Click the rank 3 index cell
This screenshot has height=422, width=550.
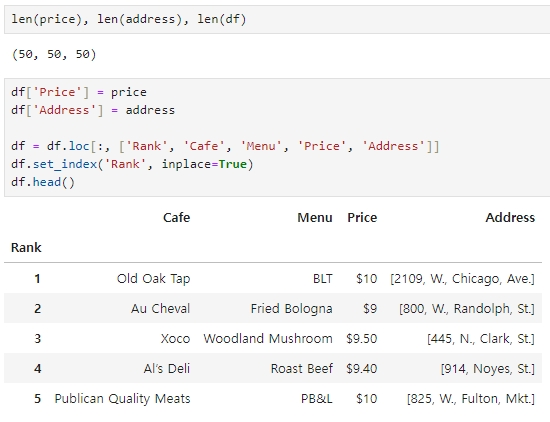pyautogui.click(x=37, y=339)
